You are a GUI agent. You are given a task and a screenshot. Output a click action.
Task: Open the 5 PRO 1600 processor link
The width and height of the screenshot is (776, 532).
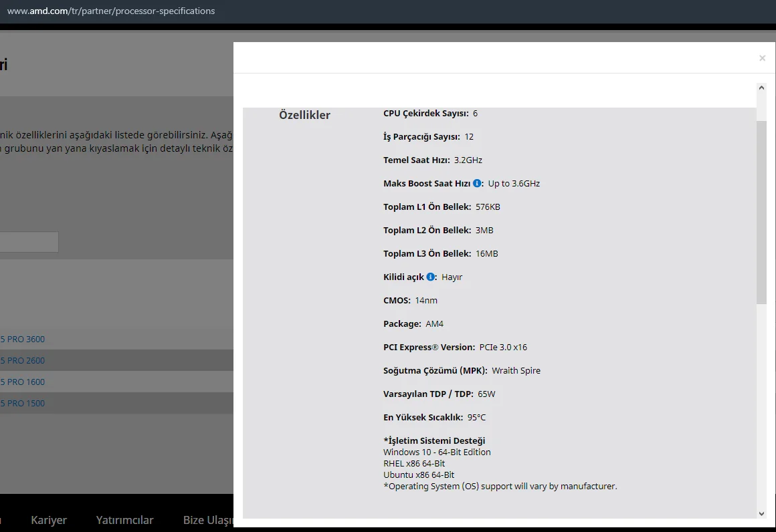pos(23,382)
